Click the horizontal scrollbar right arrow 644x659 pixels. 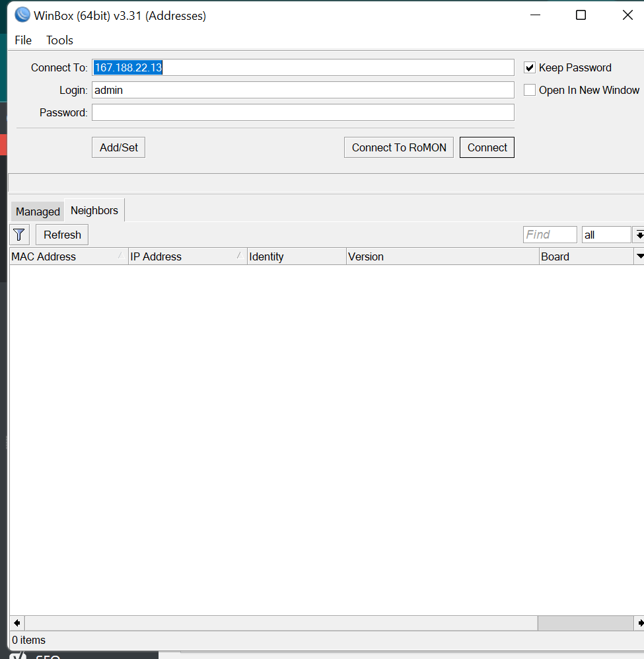(639, 623)
